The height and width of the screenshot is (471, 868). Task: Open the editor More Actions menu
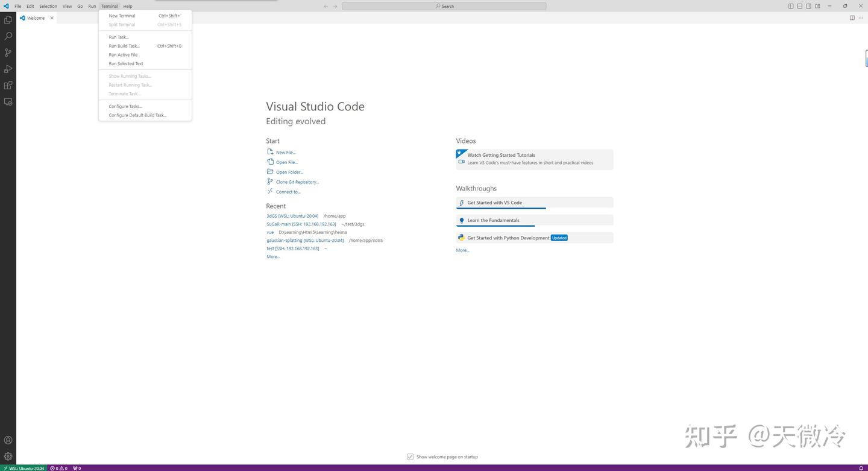pyautogui.click(x=861, y=18)
